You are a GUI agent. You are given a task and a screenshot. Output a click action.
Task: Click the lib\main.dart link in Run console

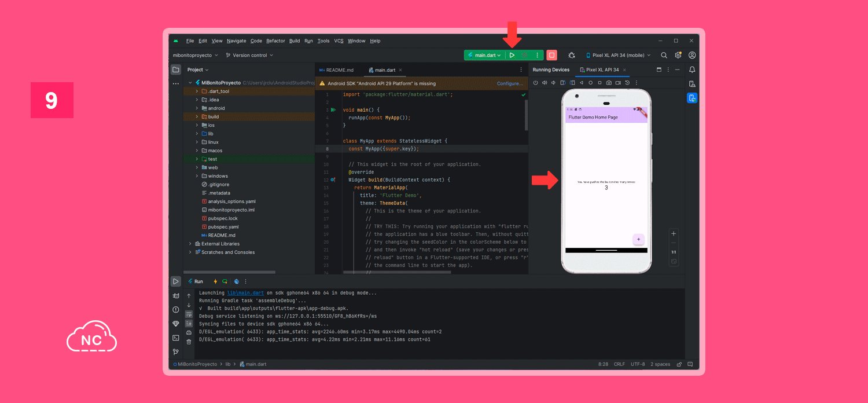(x=245, y=293)
